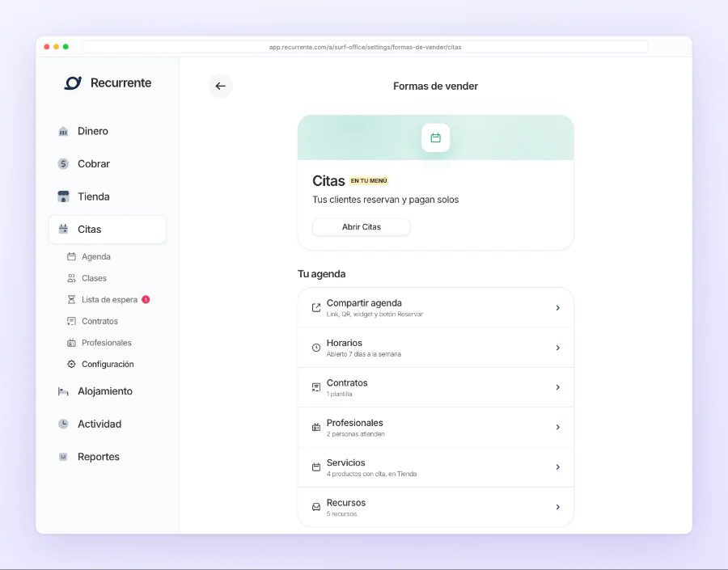The image size is (728, 570).
Task: Click the dollar icon beside Cobrar
Action: pyautogui.click(x=63, y=164)
